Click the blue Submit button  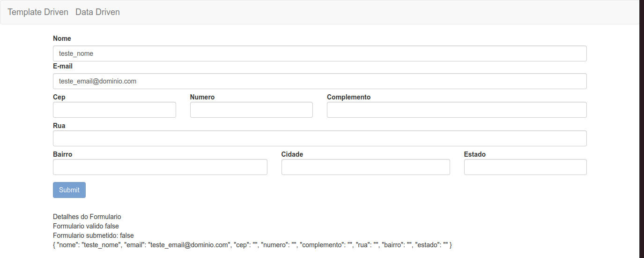69,190
